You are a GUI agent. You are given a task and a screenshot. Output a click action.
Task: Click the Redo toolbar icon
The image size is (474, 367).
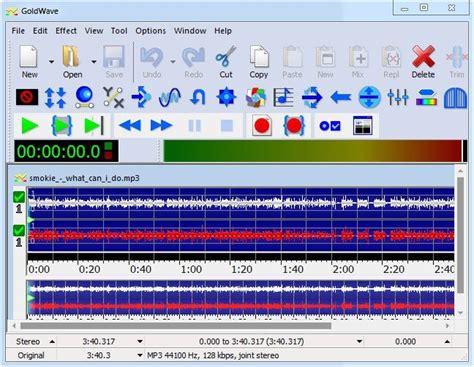coord(194,62)
